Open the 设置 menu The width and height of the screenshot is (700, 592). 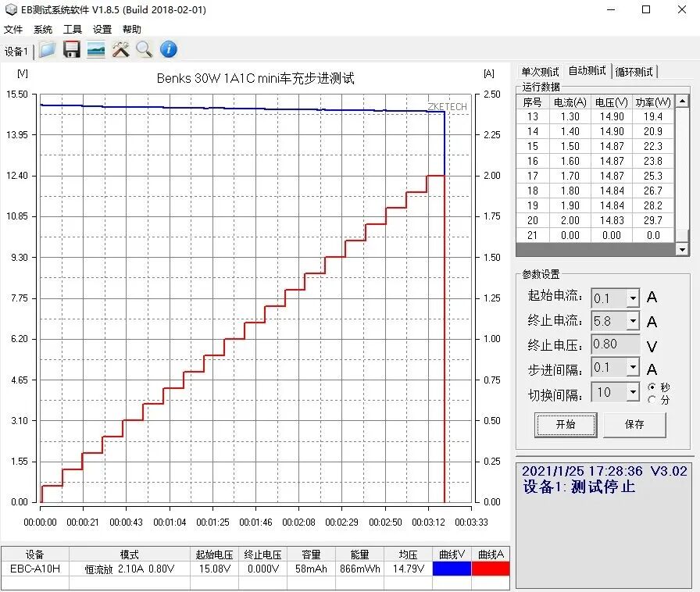pyautogui.click(x=102, y=30)
